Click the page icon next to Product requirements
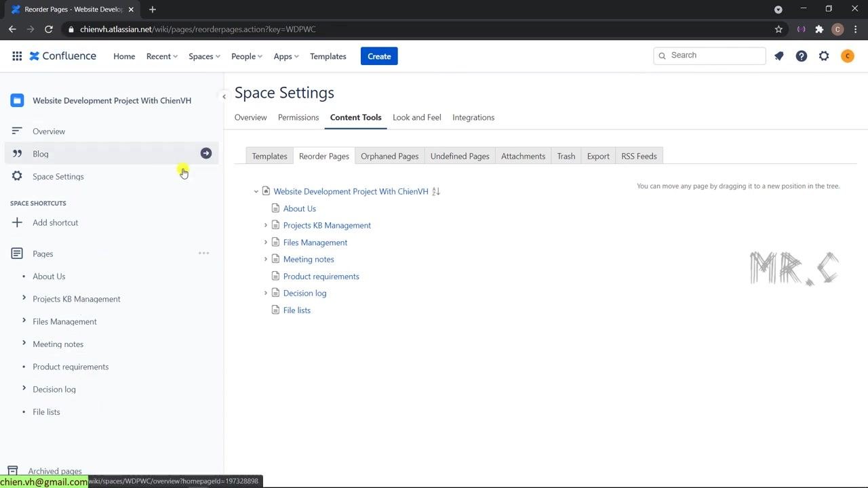Viewport: 868px width, 488px height. [275, 276]
